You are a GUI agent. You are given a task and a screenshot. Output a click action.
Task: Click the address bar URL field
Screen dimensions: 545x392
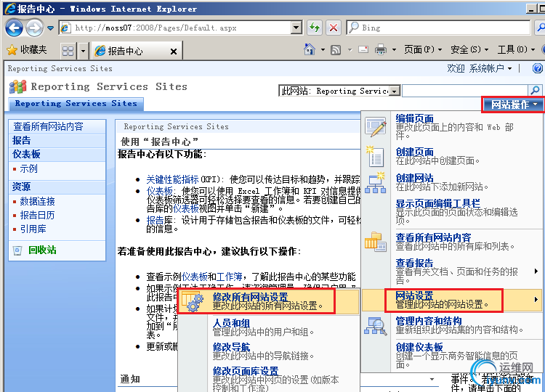click(175, 28)
